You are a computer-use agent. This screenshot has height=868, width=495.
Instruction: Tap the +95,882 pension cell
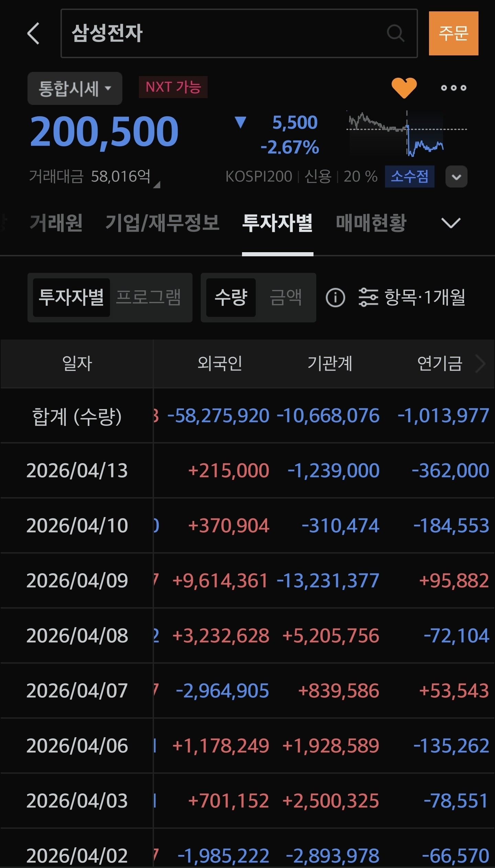click(x=454, y=581)
